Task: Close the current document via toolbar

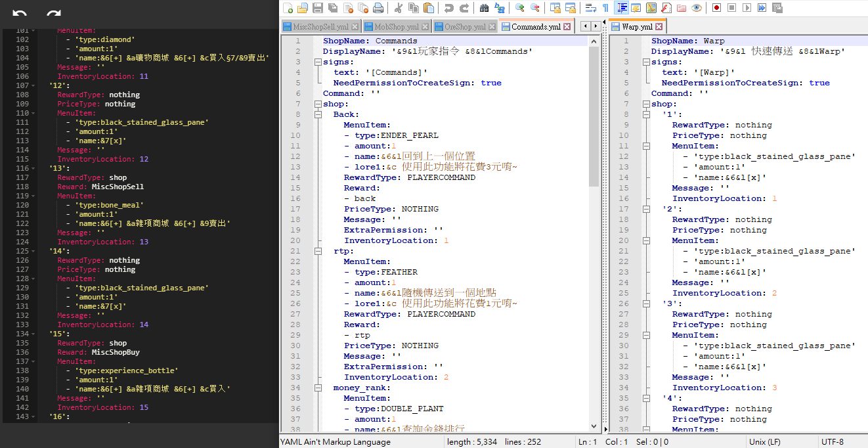Action: [348, 8]
